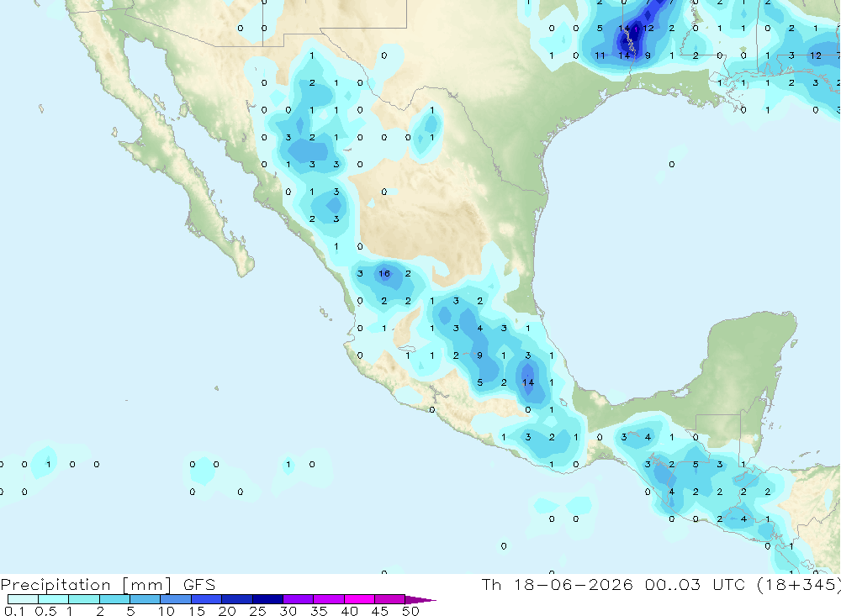Click the 45–50 mm legend color swatch

point(390,599)
